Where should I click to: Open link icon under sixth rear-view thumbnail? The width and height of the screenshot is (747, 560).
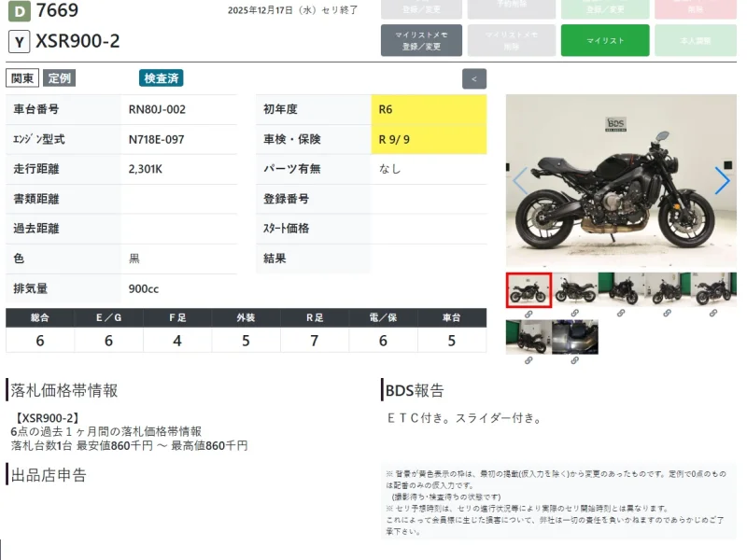click(529, 360)
